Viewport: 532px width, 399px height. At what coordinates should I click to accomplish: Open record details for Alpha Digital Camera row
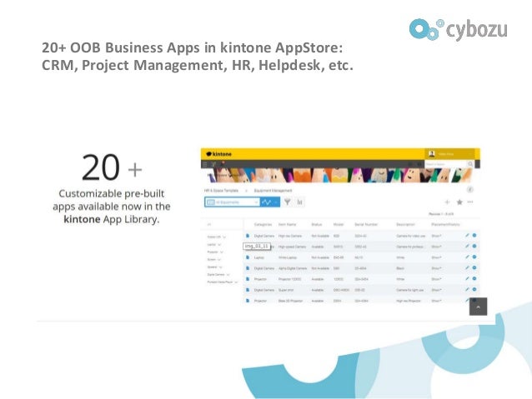click(x=248, y=268)
